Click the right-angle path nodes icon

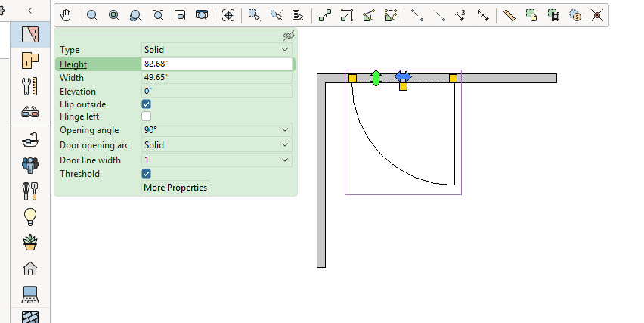(x=347, y=15)
